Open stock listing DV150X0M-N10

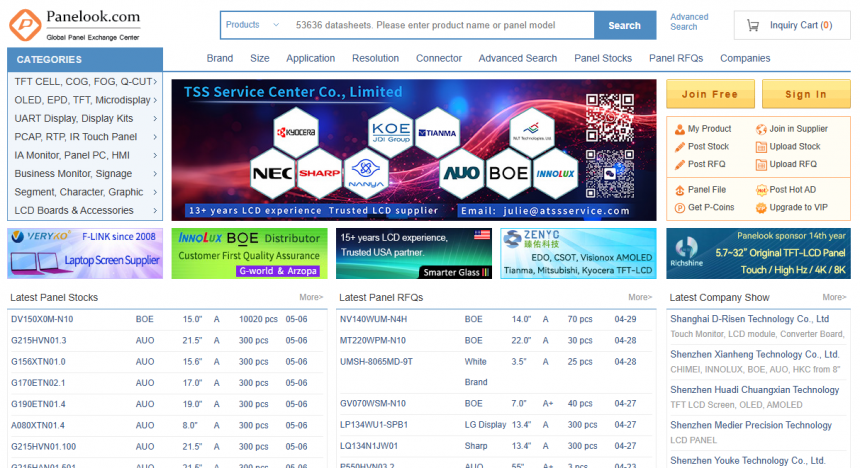tap(42, 319)
